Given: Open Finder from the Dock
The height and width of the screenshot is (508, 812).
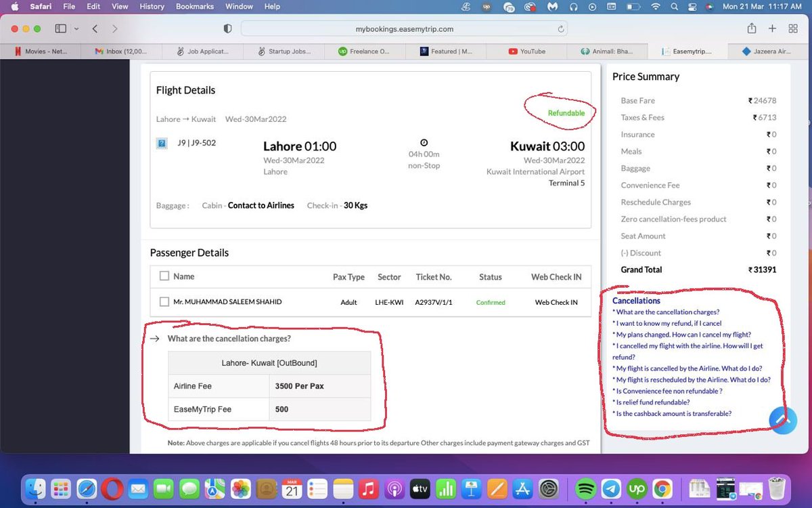Looking at the screenshot, I should (x=35, y=488).
